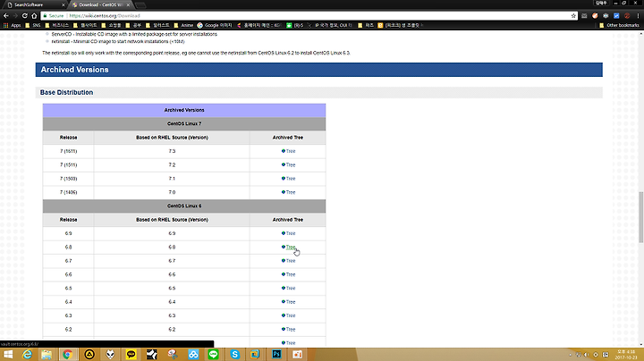Open the Windows Start button

(8, 355)
